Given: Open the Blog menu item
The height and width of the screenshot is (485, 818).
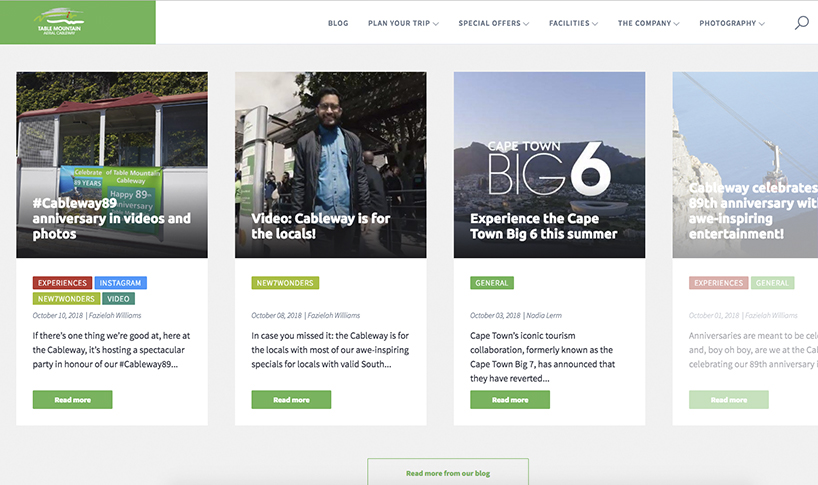Looking at the screenshot, I should click(x=338, y=23).
